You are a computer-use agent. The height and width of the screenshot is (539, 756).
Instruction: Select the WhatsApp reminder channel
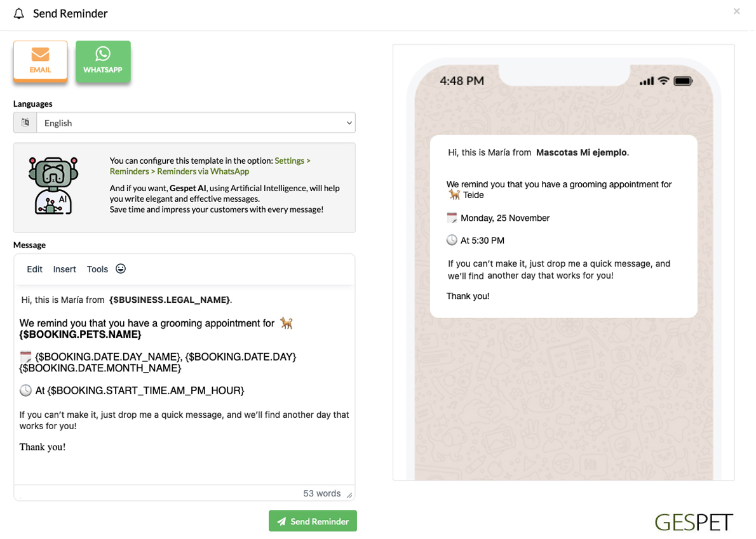103,61
